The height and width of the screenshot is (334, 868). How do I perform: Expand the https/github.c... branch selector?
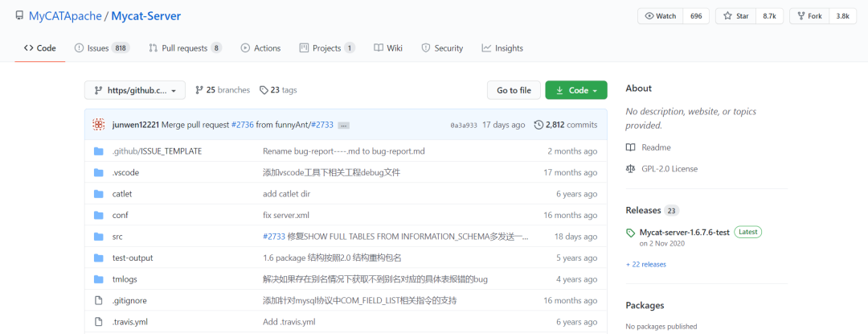point(135,90)
